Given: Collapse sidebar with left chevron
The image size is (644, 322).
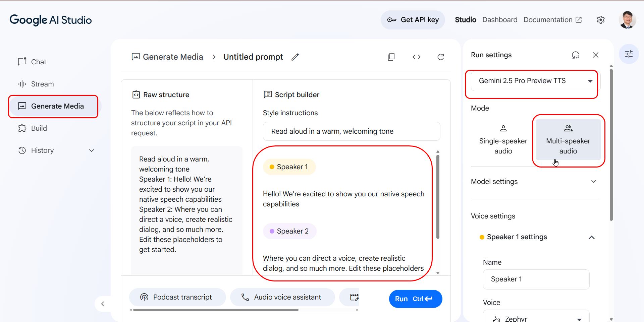Looking at the screenshot, I should pyautogui.click(x=103, y=304).
